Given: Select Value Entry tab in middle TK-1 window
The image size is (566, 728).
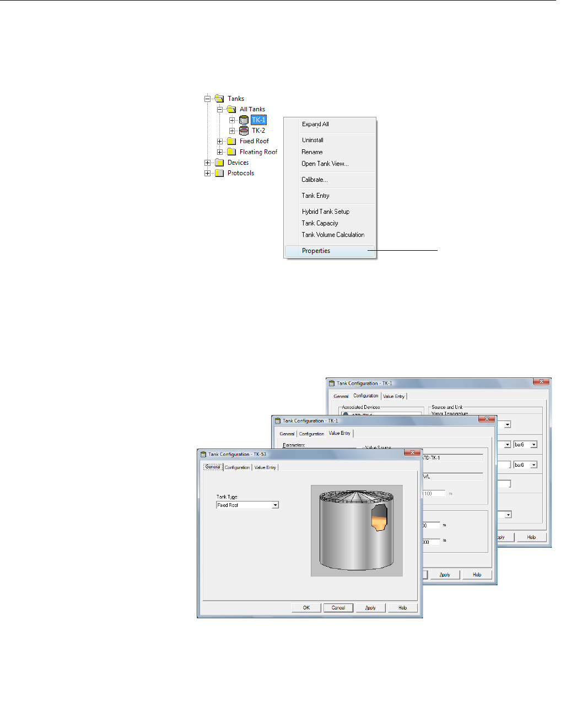Looking at the screenshot, I should [x=339, y=433].
